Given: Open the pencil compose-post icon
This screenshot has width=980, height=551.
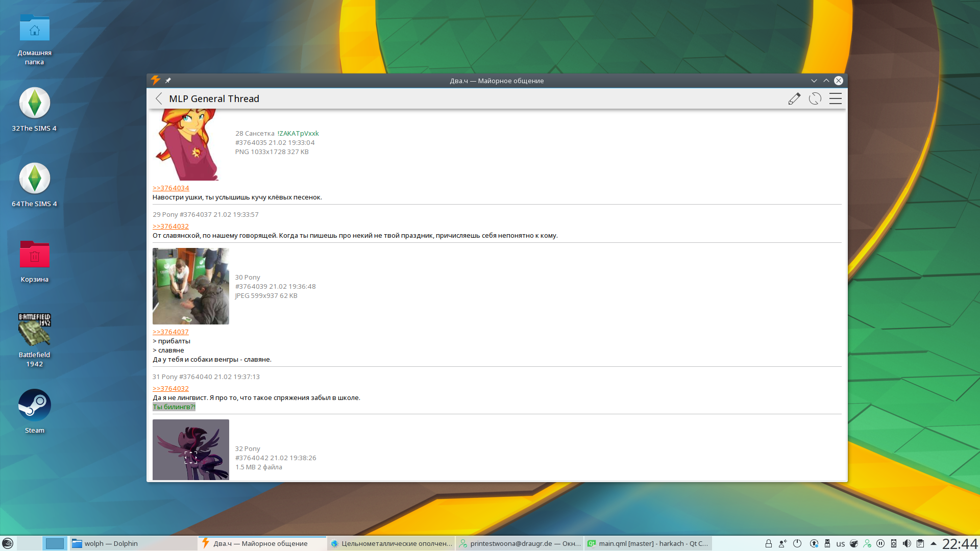Looking at the screenshot, I should (x=794, y=98).
